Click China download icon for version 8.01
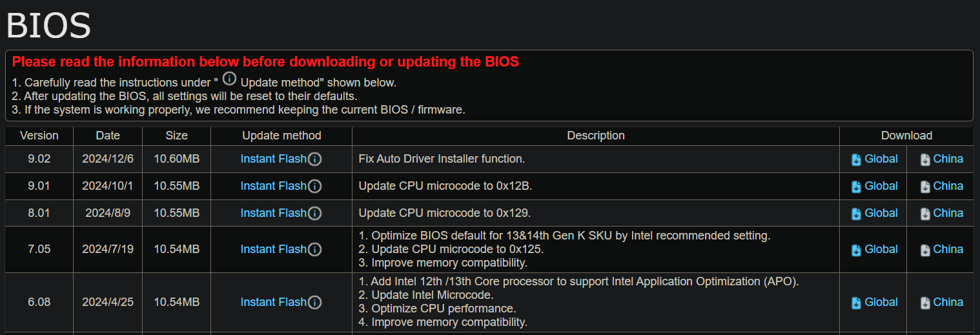980x335 pixels. 925,214
